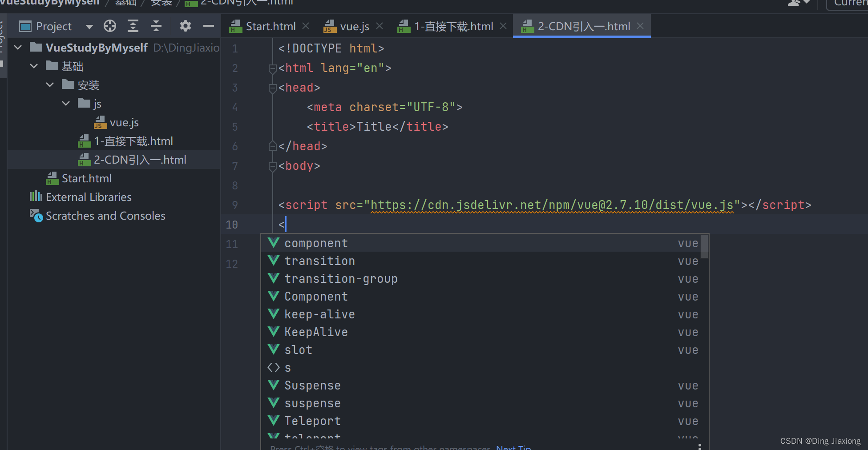Collapse the html tag fold arrow
868x450 pixels.
[272, 68]
